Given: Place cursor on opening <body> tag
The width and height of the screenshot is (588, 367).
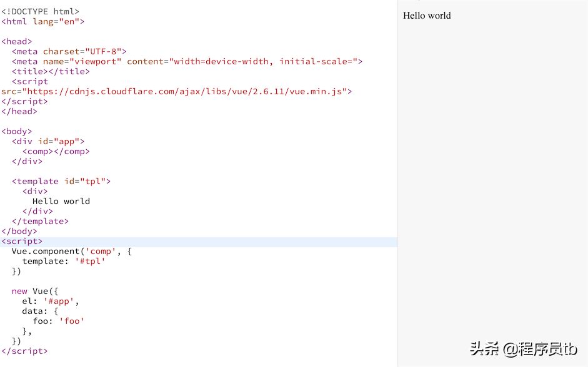Looking at the screenshot, I should point(17,131).
